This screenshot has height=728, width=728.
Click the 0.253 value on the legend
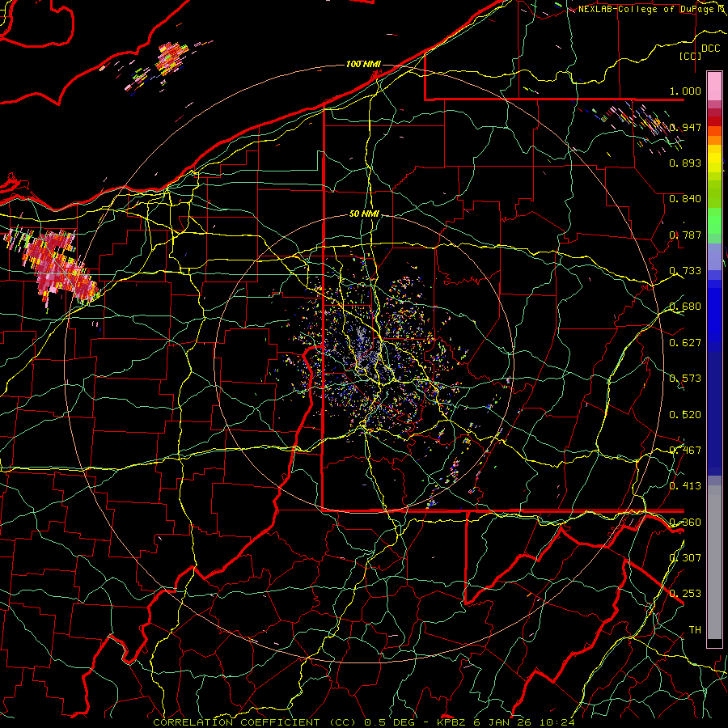coord(685,594)
